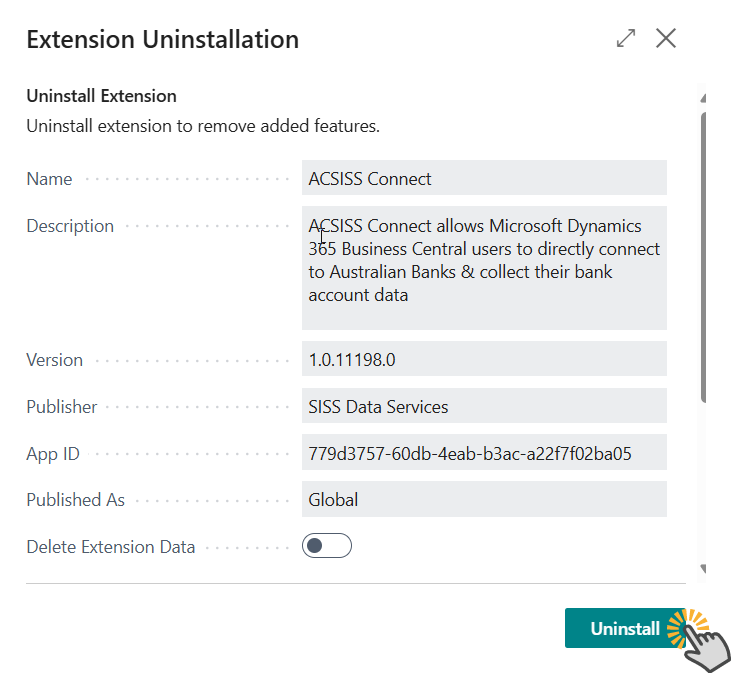This screenshot has height=673, width=731.
Task: Click the Version field label
Action: click(55, 360)
